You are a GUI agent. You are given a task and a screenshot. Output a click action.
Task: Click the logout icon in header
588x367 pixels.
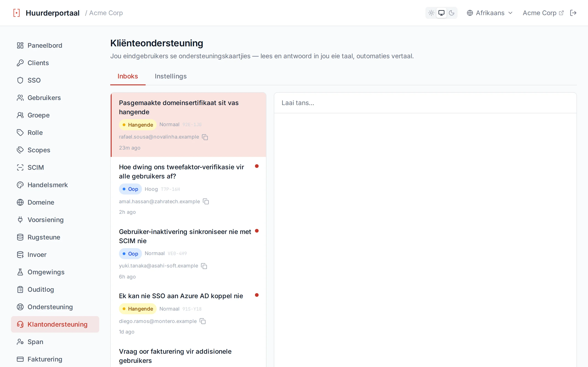click(x=573, y=13)
